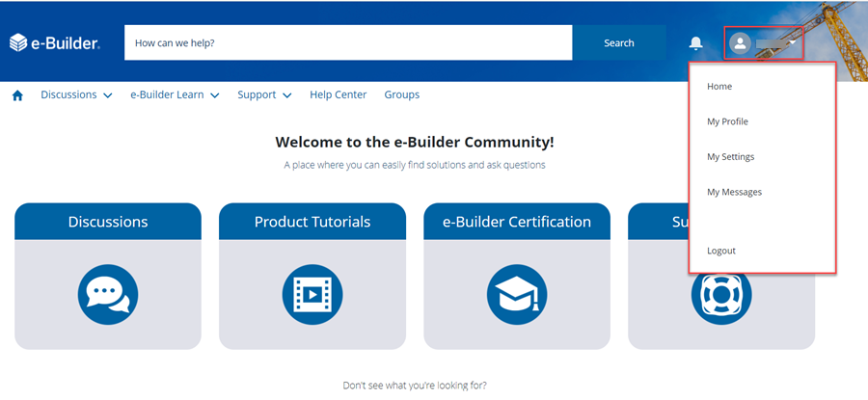The height and width of the screenshot is (400, 868).
Task: Click the user profile avatar icon
Action: tap(740, 42)
